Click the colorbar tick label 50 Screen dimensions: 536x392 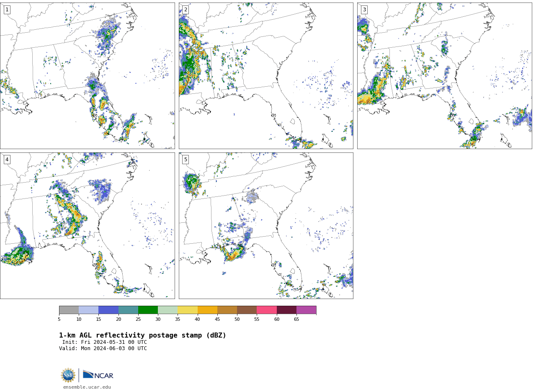coord(237,320)
